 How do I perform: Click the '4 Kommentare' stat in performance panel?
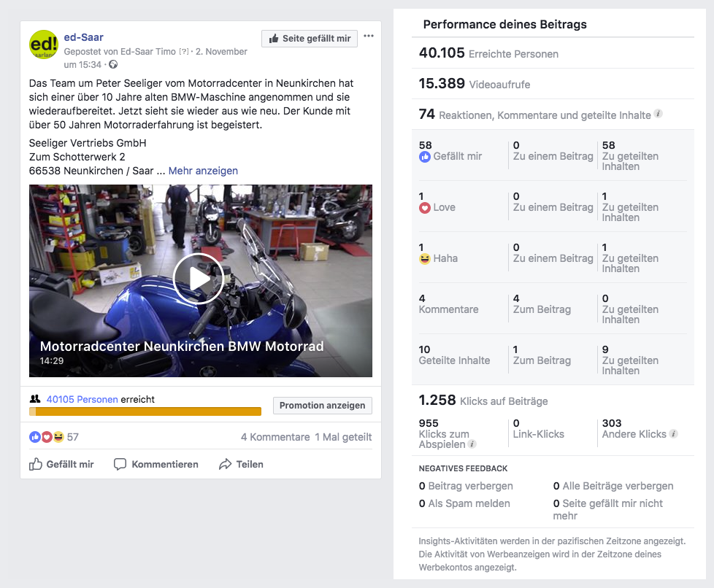[448, 304]
